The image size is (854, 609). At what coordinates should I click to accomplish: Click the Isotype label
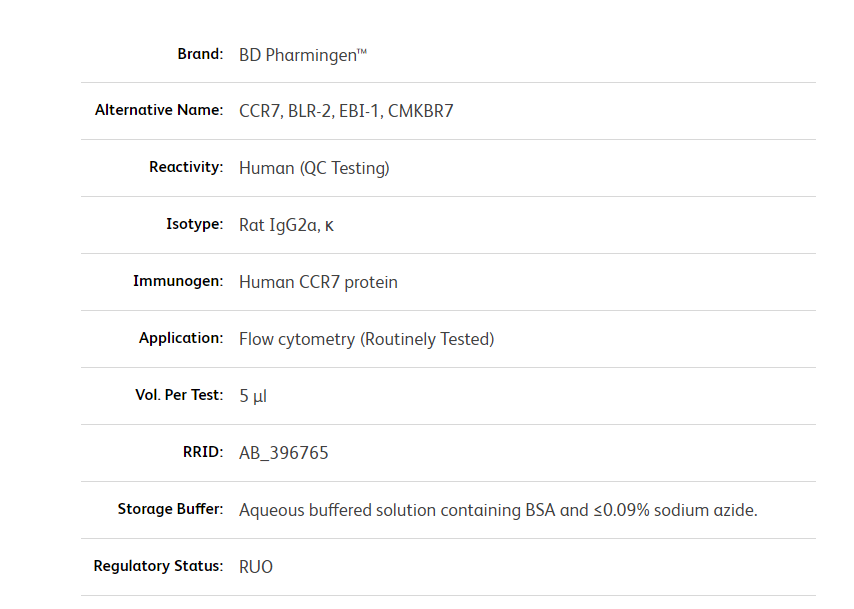click(x=194, y=224)
